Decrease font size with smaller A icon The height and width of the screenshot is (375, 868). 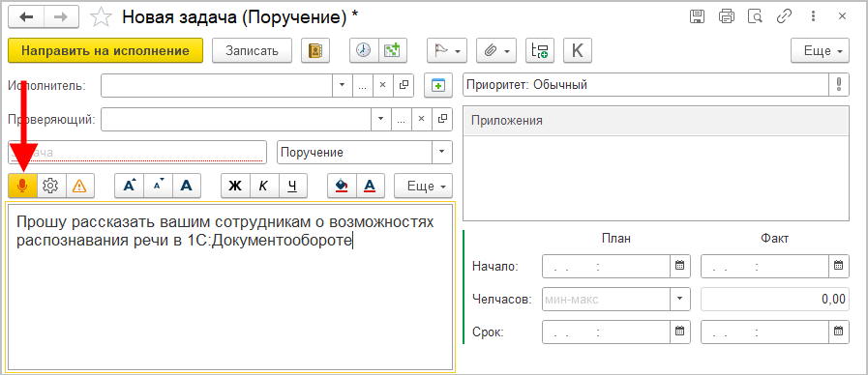(158, 187)
